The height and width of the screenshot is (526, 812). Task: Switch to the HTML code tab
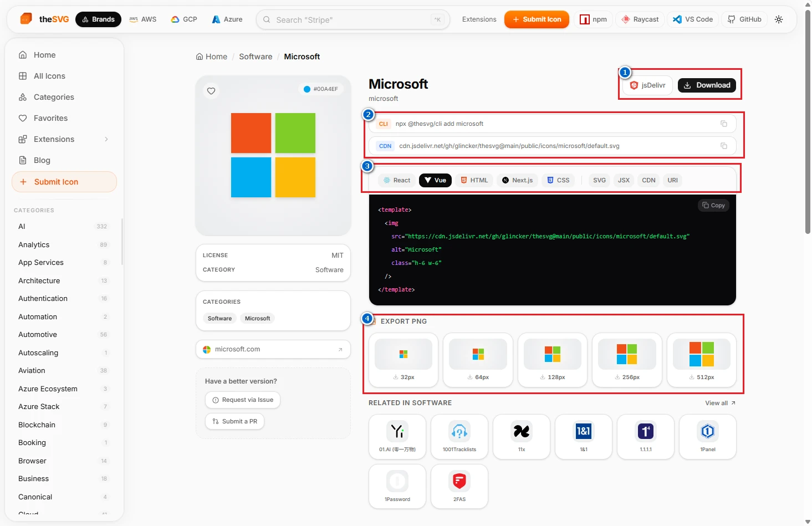(474, 180)
